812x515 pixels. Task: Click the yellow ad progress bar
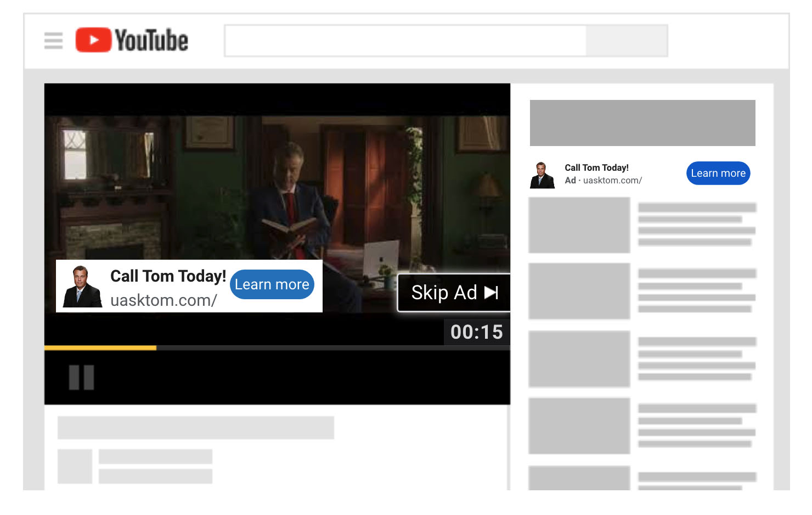tap(100, 348)
